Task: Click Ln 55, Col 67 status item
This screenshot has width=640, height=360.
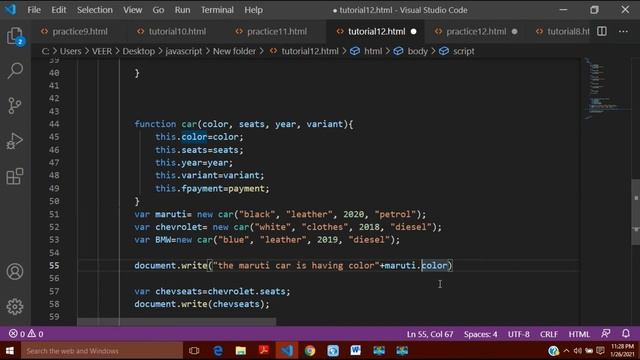Action: pyautogui.click(x=430, y=334)
